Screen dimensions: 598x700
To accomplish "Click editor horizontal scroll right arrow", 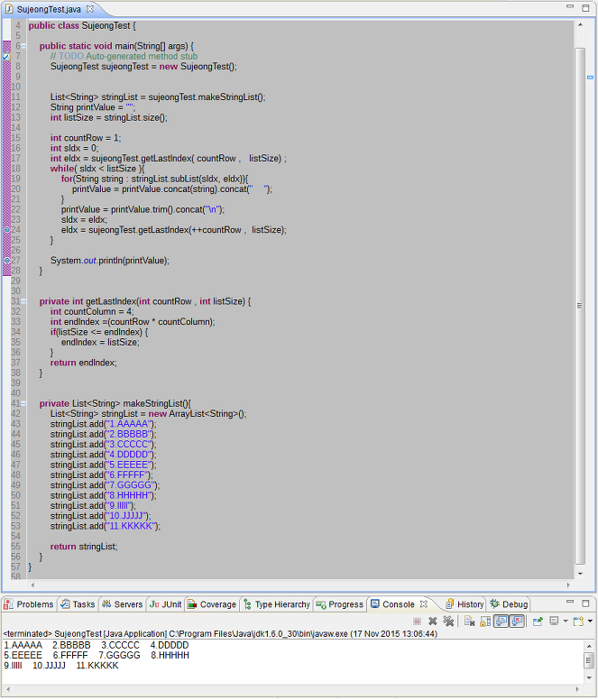I will (568, 585).
